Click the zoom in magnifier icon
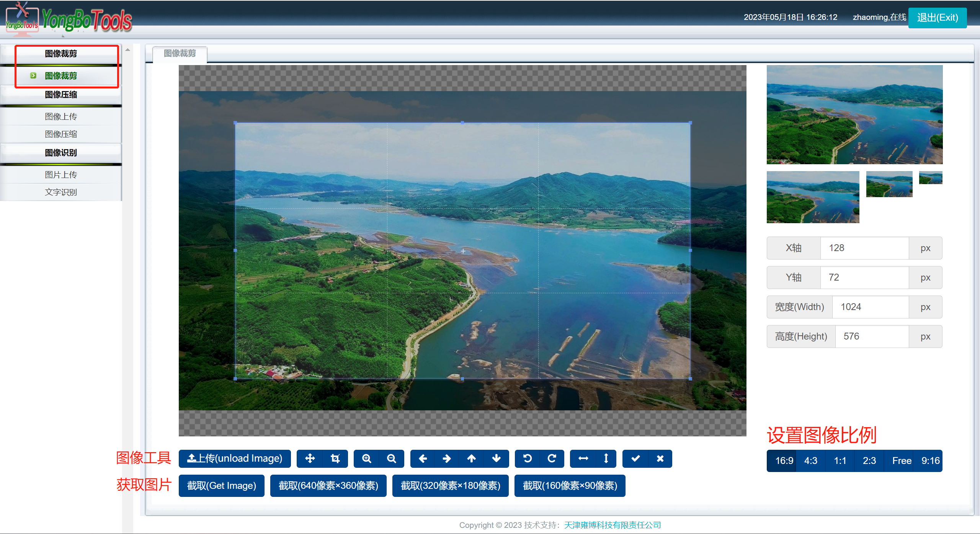The image size is (980, 534). pyautogui.click(x=366, y=458)
